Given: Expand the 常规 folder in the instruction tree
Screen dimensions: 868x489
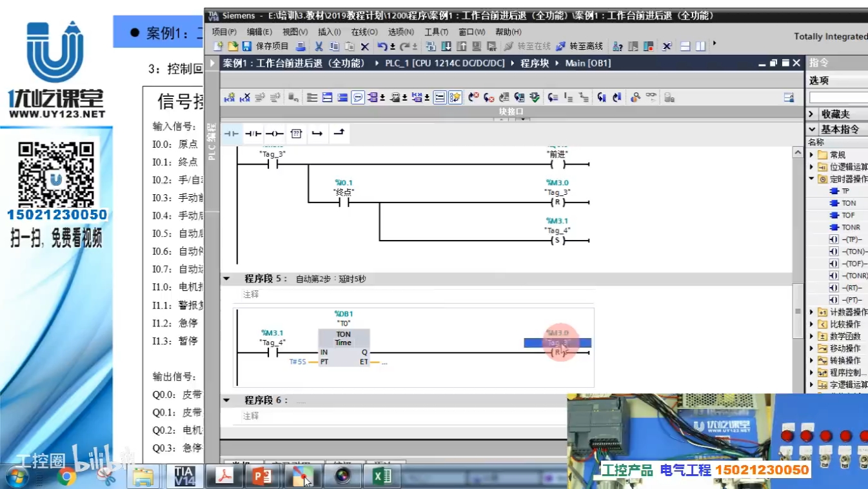Looking at the screenshot, I should [x=812, y=155].
